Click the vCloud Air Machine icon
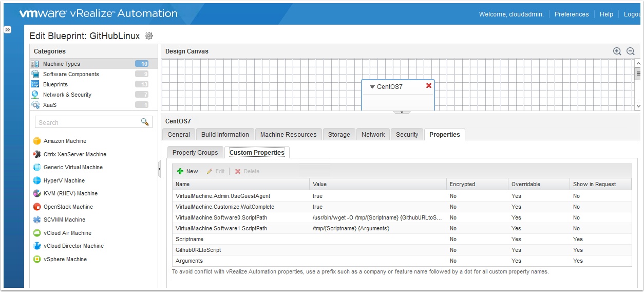The image size is (644, 292). 37,233
